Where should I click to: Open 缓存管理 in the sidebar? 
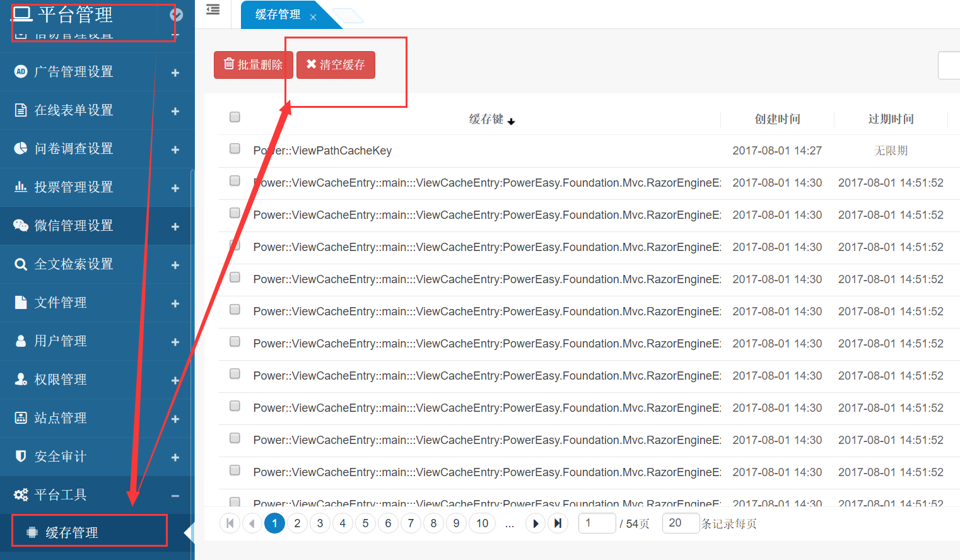click(72, 533)
